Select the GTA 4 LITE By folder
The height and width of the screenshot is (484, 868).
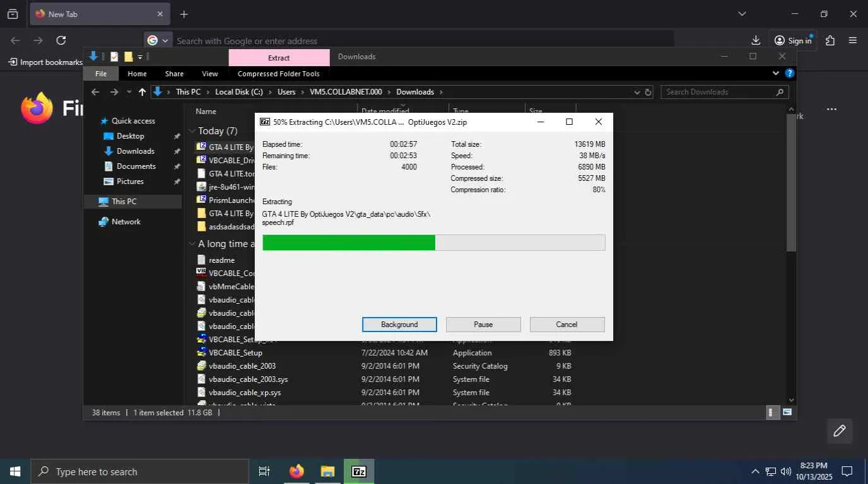tap(226, 214)
